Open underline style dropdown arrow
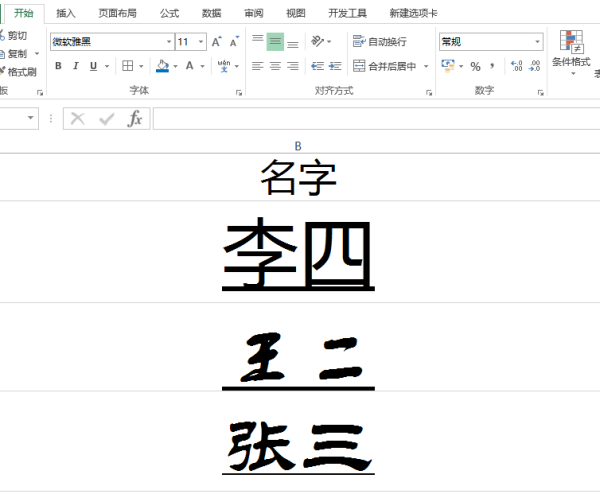This screenshot has width=600, height=494. tap(107, 66)
